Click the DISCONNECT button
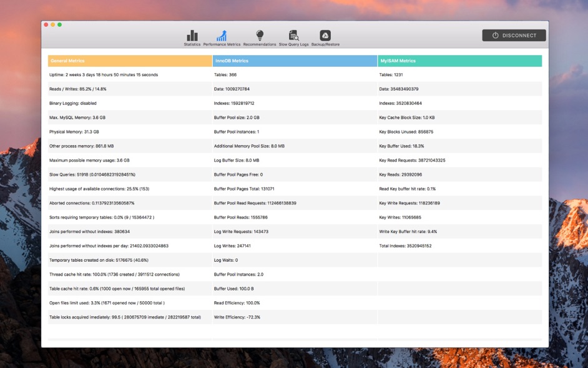 pos(514,35)
